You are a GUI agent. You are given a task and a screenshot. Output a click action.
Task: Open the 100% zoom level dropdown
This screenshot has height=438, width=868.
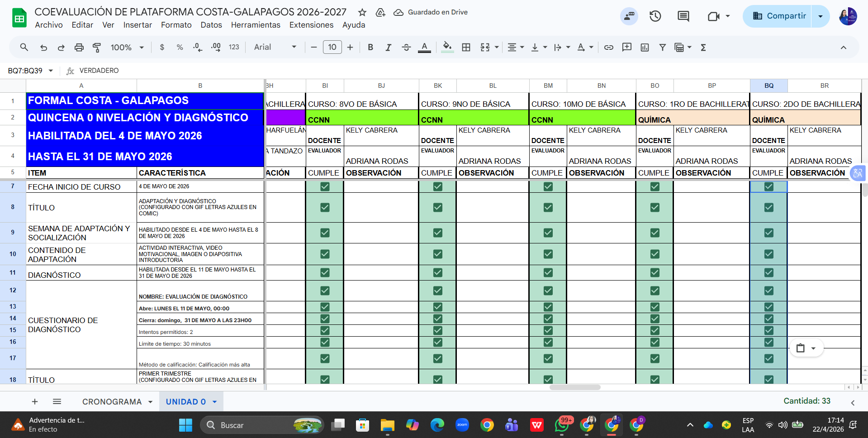(x=127, y=48)
